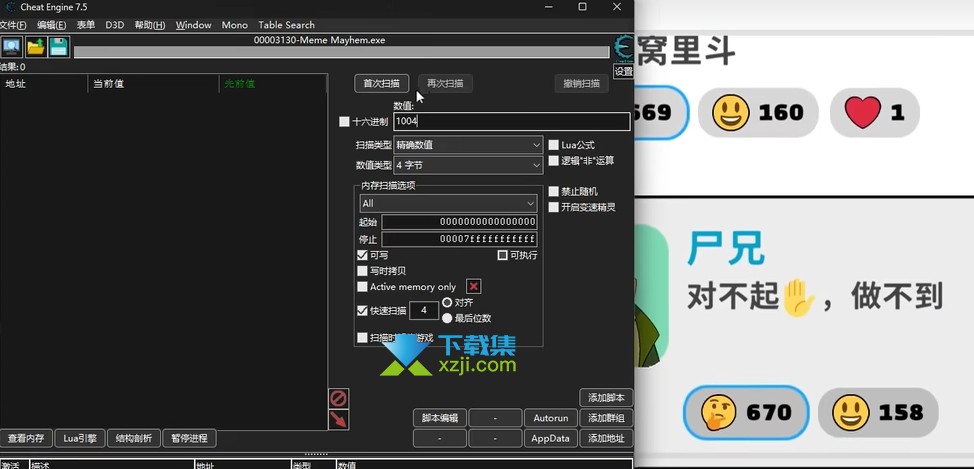The height and width of the screenshot is (469, 974).
Task: Click the 尸兄 avatar image
Action: pos(651,295)
